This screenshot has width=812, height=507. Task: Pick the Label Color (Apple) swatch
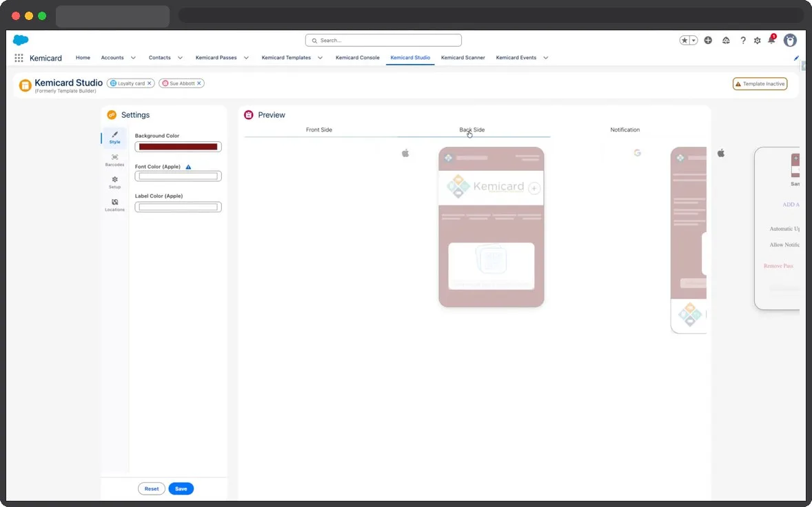pos(178,207)
